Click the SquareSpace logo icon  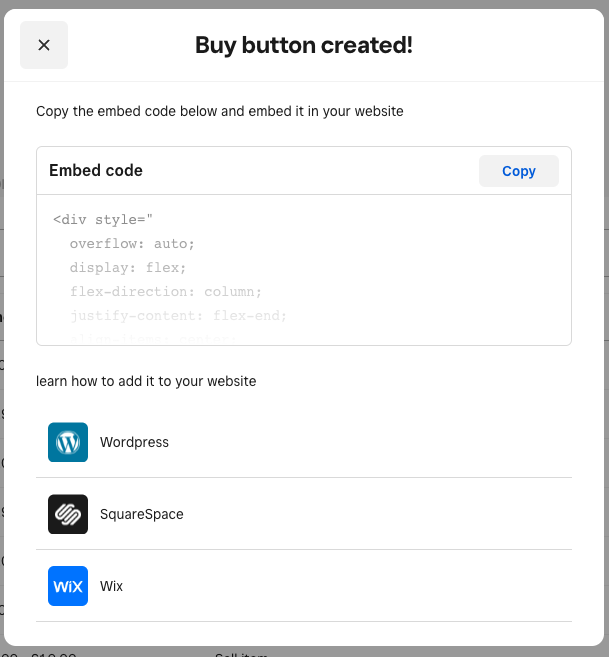click(68, 514)
